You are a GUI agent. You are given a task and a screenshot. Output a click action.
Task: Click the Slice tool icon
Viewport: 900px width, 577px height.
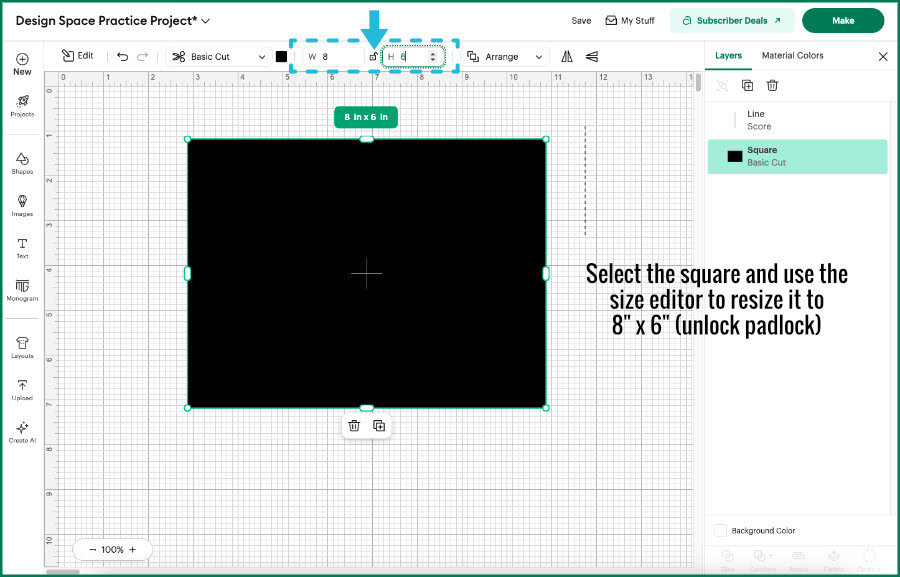tap(727, 556)
